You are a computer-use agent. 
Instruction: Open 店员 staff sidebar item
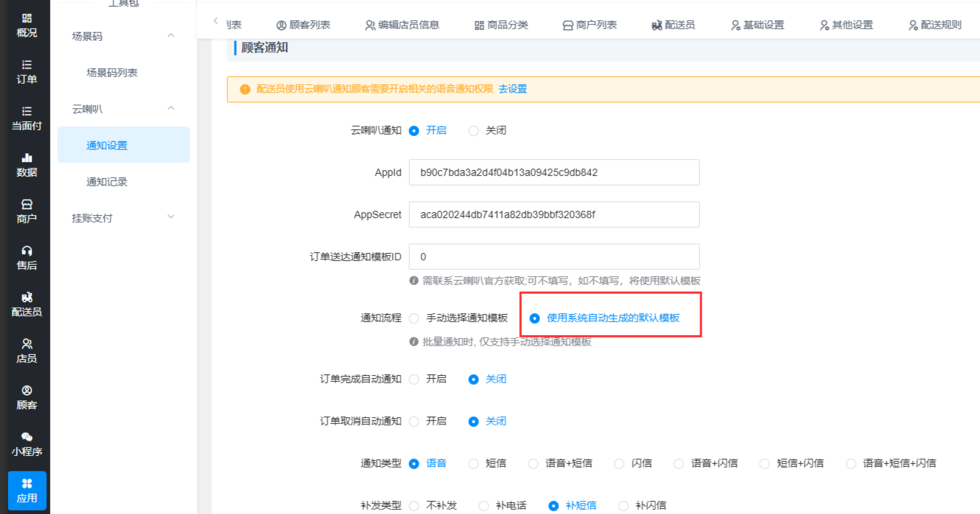(x=26, y=351)
